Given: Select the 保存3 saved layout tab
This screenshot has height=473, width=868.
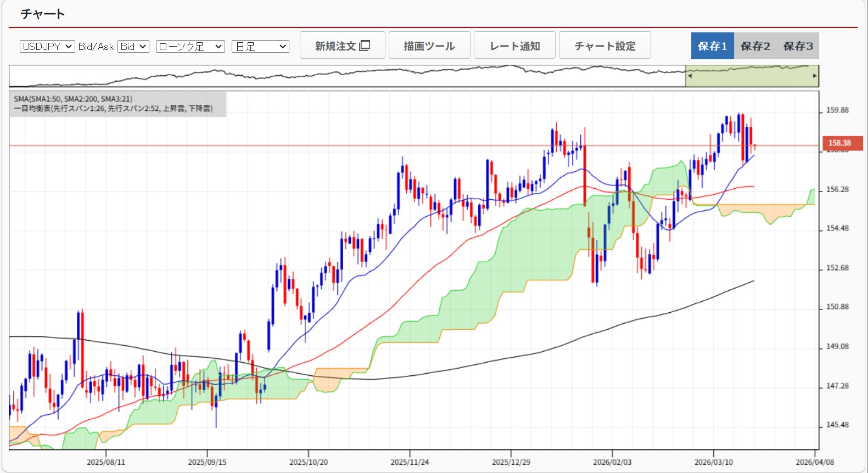Looking at the screenshot, I should coord(798,46).
